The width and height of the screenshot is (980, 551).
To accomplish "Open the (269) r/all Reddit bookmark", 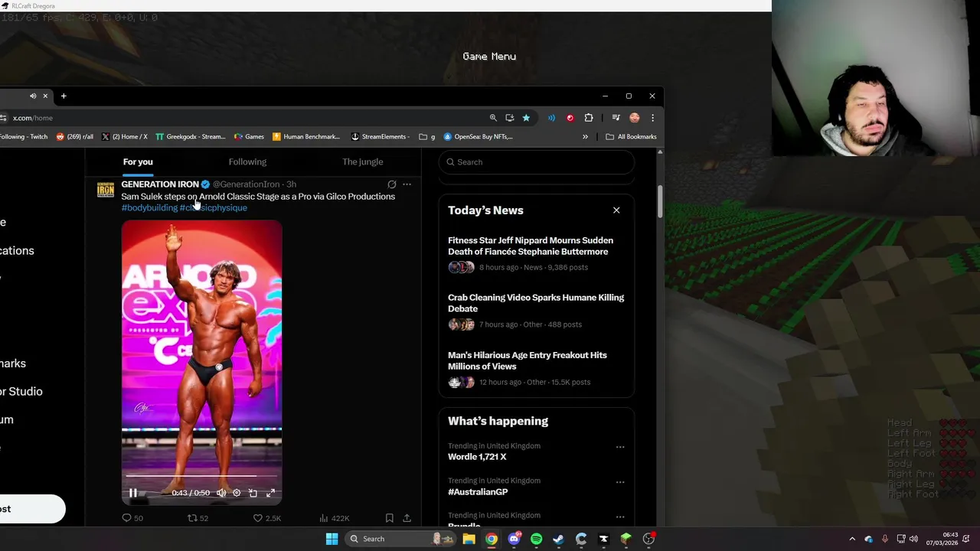I will [x=75, y=137].
